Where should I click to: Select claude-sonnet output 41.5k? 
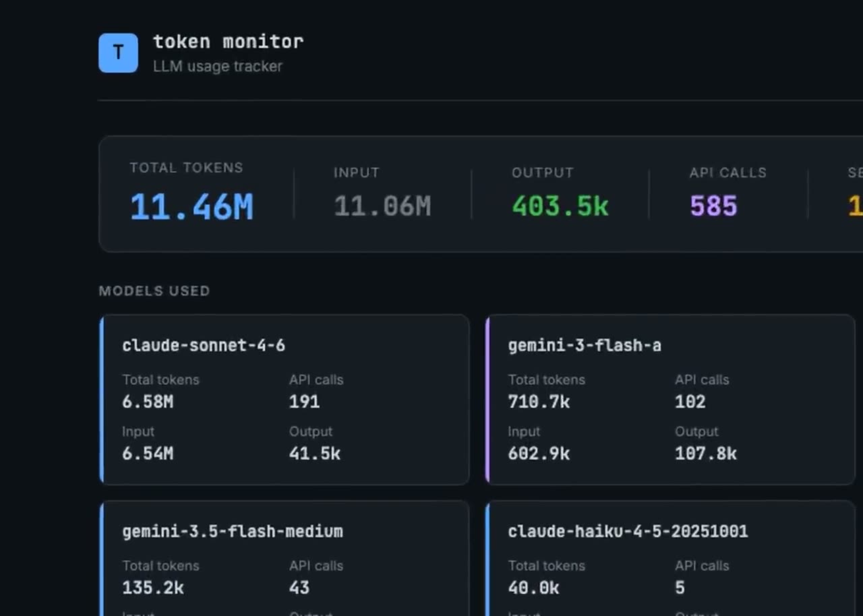(x=315, y=454)
